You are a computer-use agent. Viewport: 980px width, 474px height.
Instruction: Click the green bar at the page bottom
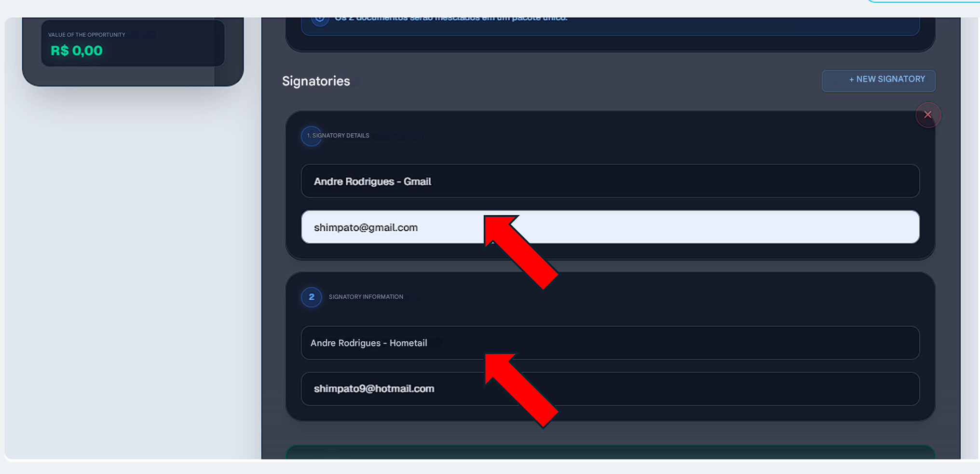(610, 452)
